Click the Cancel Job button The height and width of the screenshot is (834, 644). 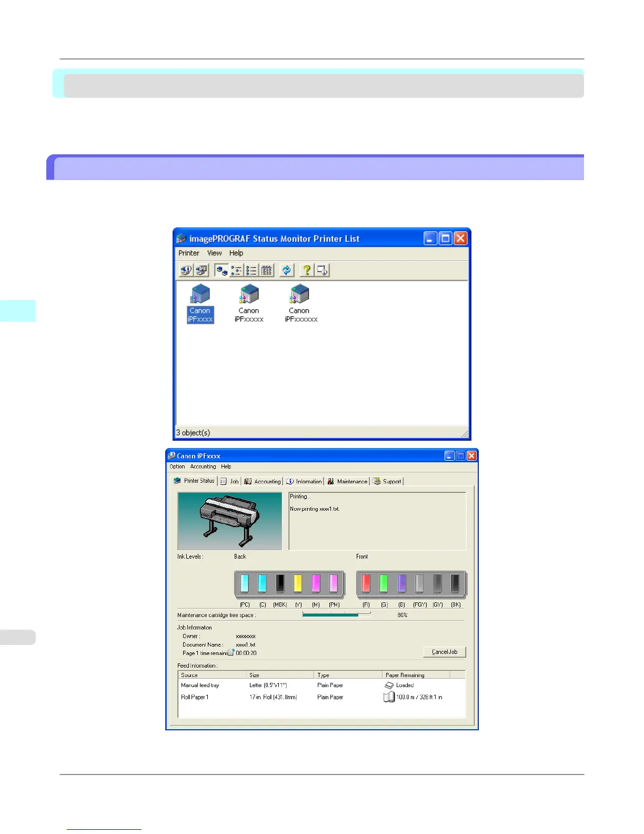(x=445, y=652)
